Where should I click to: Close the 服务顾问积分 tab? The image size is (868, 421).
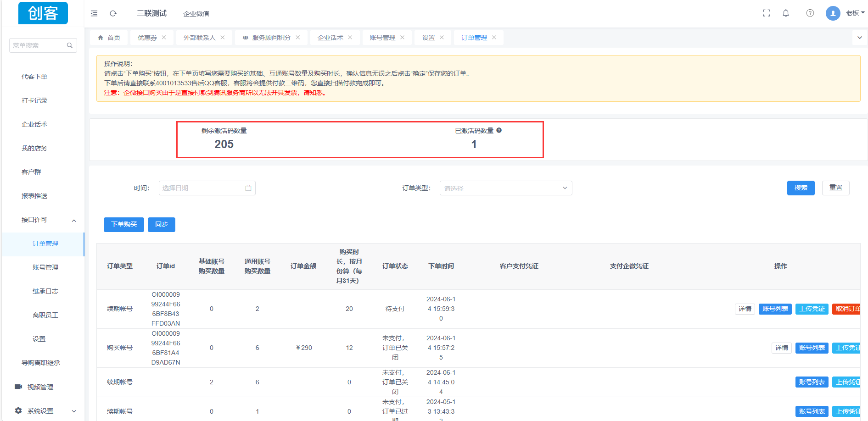coord(298,38)
